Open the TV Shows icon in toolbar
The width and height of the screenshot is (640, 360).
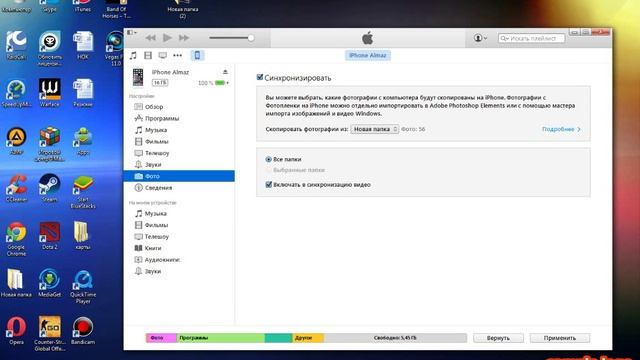click(x=162, y=55)
